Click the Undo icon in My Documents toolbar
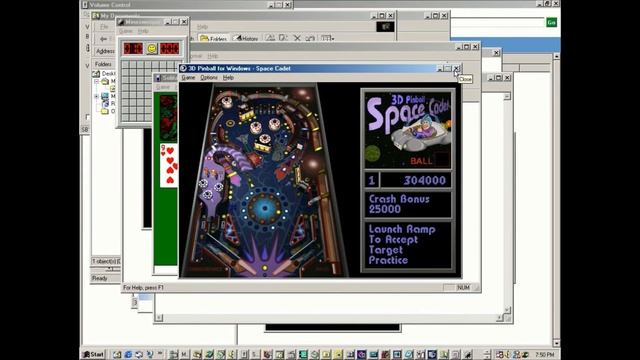Viewport: 640px width, 360px height. click(x=310, y=38)
